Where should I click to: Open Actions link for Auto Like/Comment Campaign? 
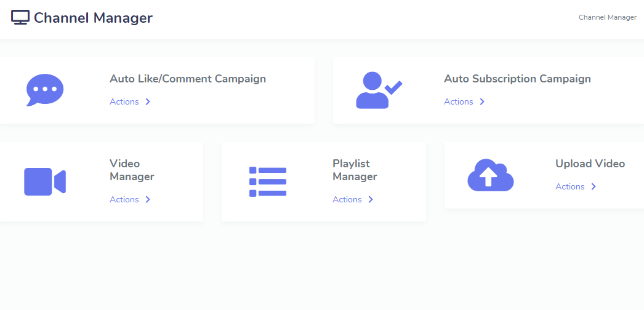(x=124, y=101)
